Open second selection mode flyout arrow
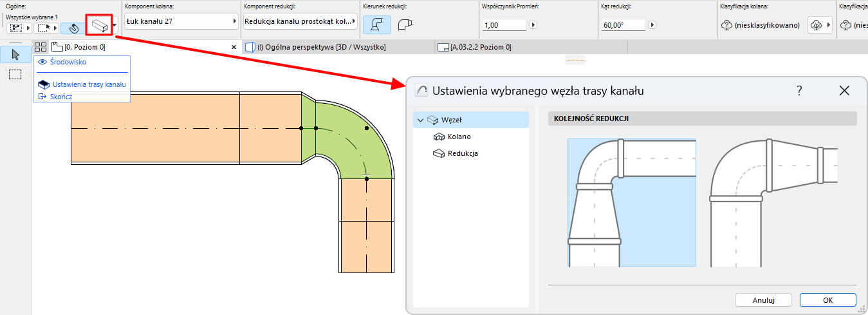The height and width of the screenshot is (315, 868). 56,29
